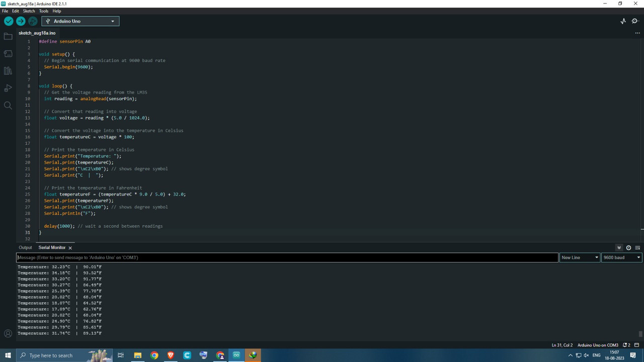Viewport: 644px width, 362px height.
Task: Click the '#define sensorPin A0' code line
Action: 65,42
